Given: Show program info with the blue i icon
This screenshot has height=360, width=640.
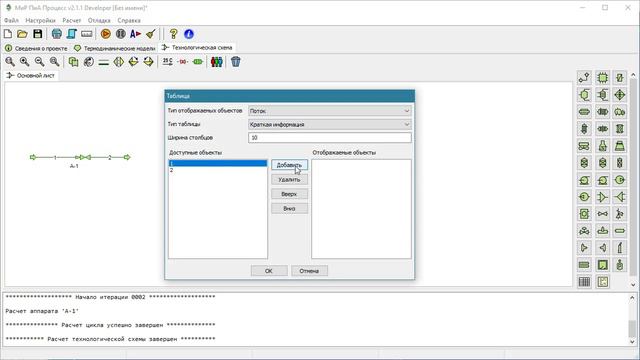Looking at the screenshot, I should pyautogui.click(x=189, y=34).
